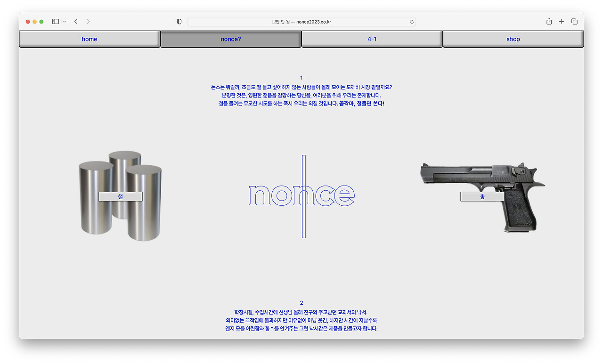The image size is (603, 364).
Task: Click the line starting '논스는 뭐랄까'
Action: point(301,87)
